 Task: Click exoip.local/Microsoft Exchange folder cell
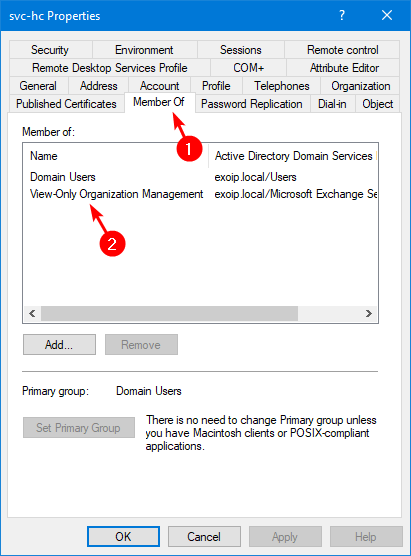[295, 194]
